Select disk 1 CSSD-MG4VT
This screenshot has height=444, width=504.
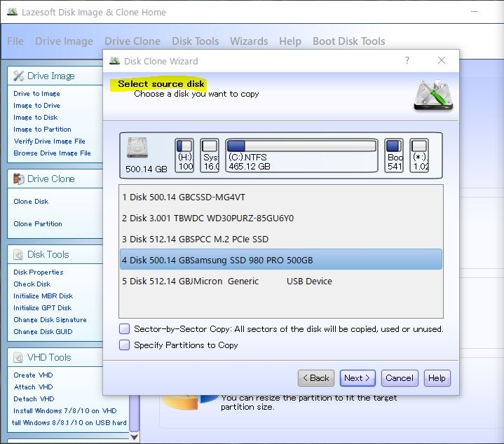tap(281, 197)
